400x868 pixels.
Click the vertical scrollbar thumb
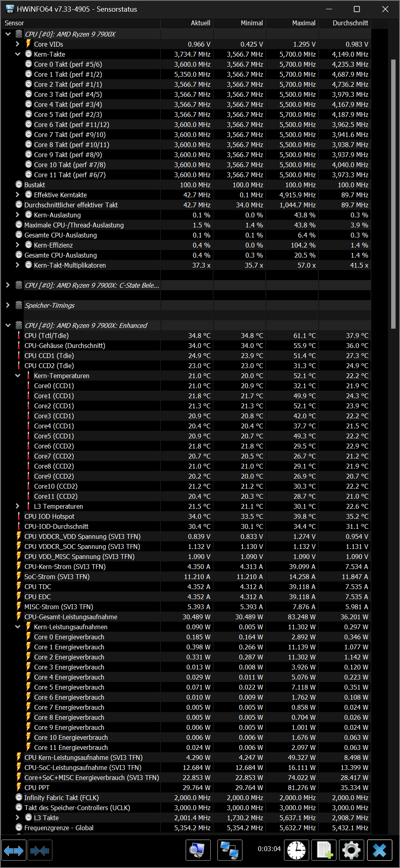[x=393, y=194]
